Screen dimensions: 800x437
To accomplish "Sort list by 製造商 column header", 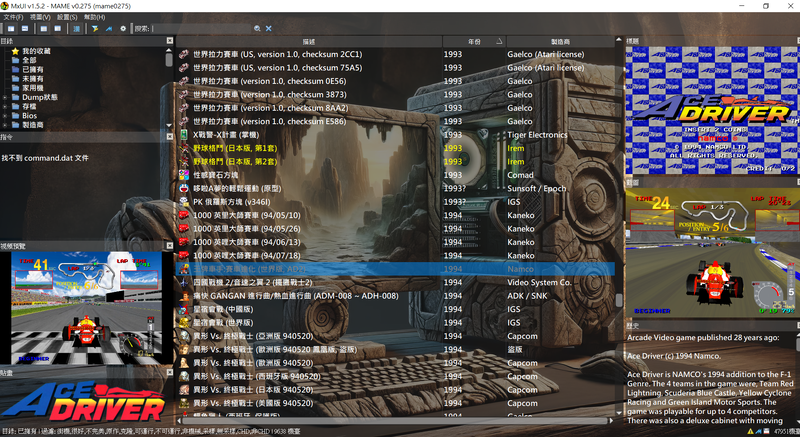I will click(x=560, y=42).
